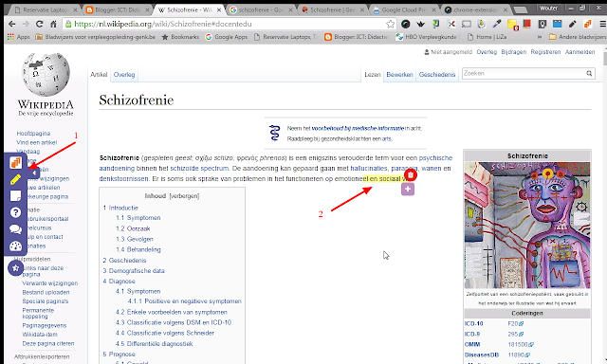Open the Andere bladwijzers folder
Viewport: 607px width, 364px height.
coord(578,37)
